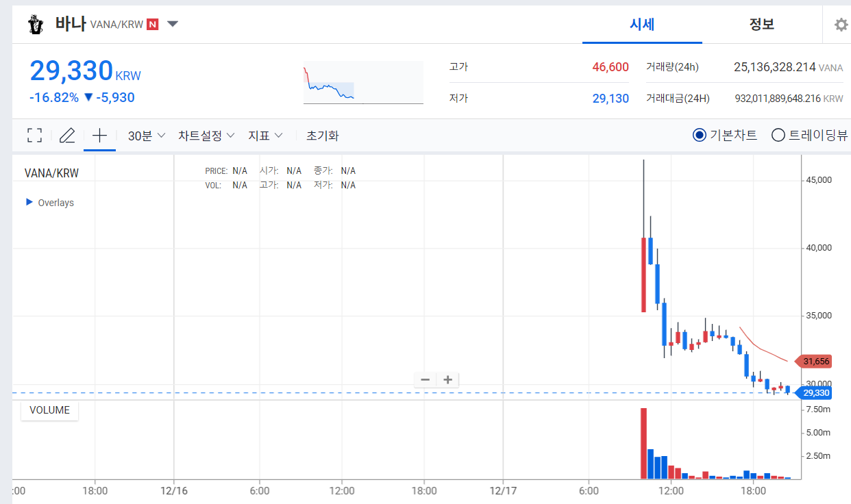Screen dimensions: 851x504
Task: Click the 31,656 moving average price tag
Action: coord(813,361)
